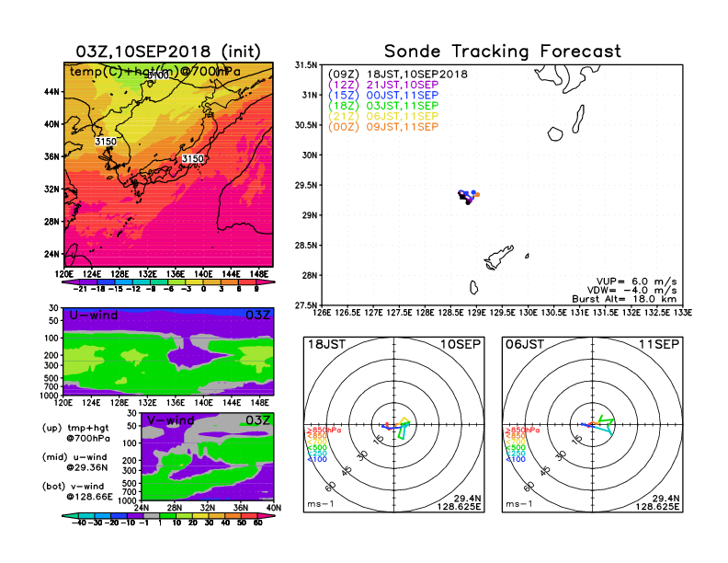Viewport: 728px width, 563px height.
Task: Select purple legend entry '(12Z) 21JST,10SEP'
Action: click(x=383, y=85)
